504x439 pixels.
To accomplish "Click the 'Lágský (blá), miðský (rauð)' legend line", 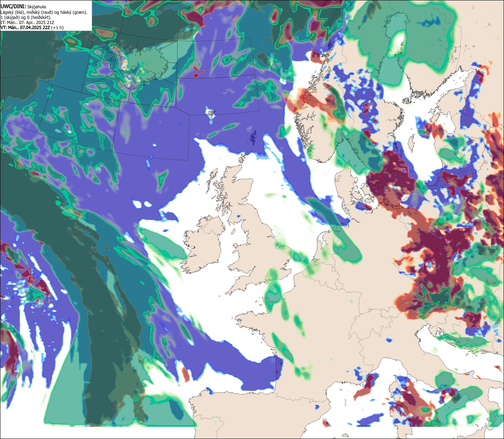I will click(x=44, y=12).
